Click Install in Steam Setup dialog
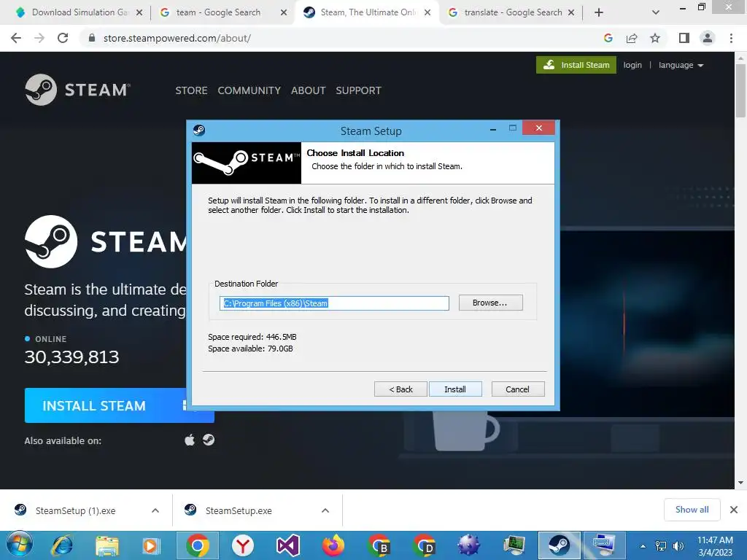747x560 pixels. coord(455,389)
